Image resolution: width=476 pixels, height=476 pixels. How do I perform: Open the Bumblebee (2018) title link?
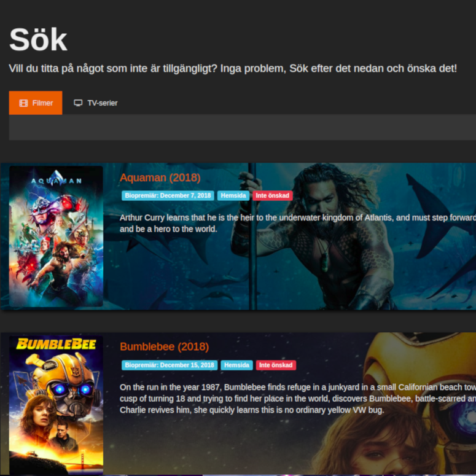(165, 346)
